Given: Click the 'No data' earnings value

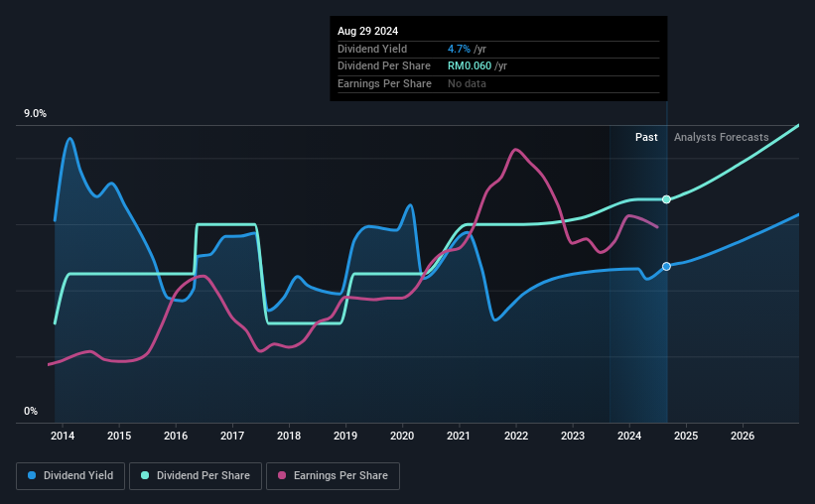Looking at the screenshot, I should point(467,83).
